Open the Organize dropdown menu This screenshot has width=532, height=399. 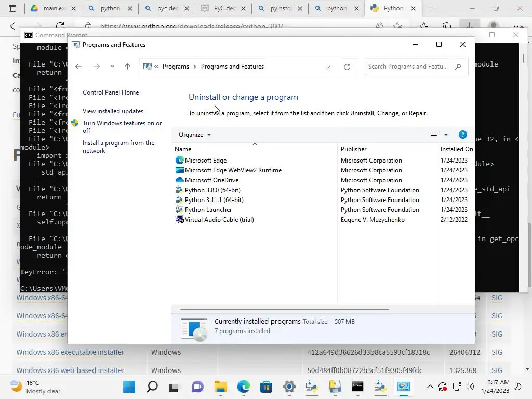195,135
